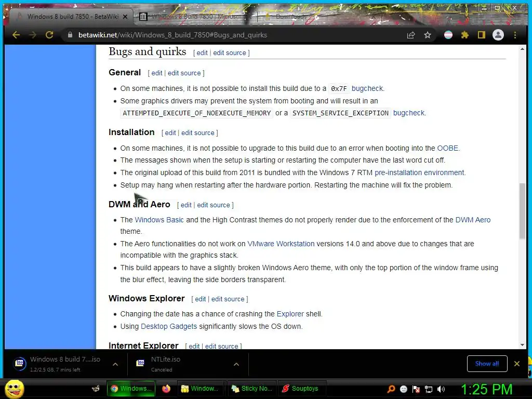This screenshot has width=532, height=399.
Task: Edit source of the General section
Action: click(x=184, y=73)
